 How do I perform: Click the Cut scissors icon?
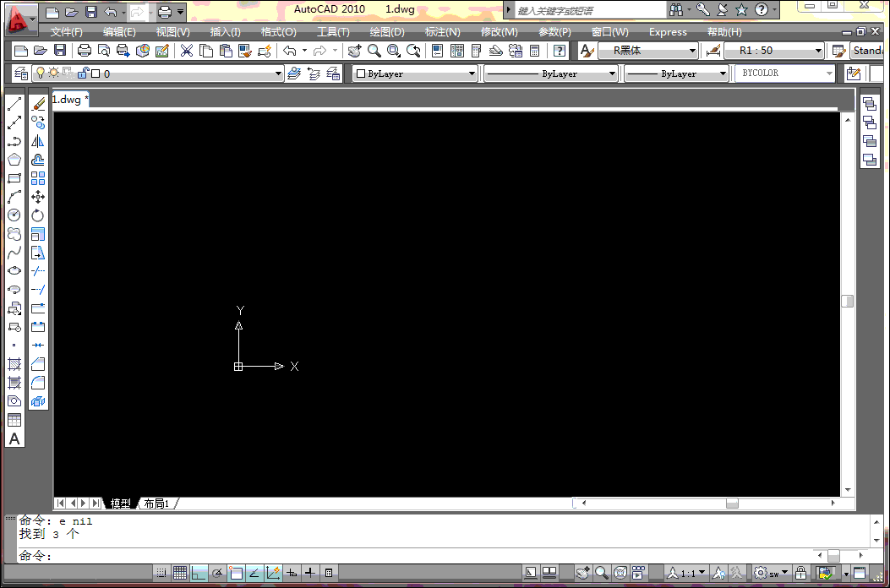tap(187, 51)
